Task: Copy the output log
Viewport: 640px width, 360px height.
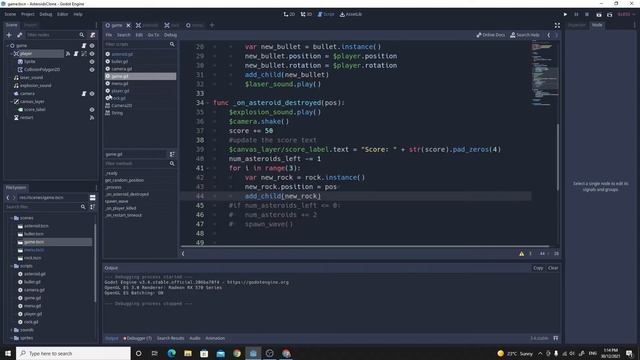Action: [538, 268]
